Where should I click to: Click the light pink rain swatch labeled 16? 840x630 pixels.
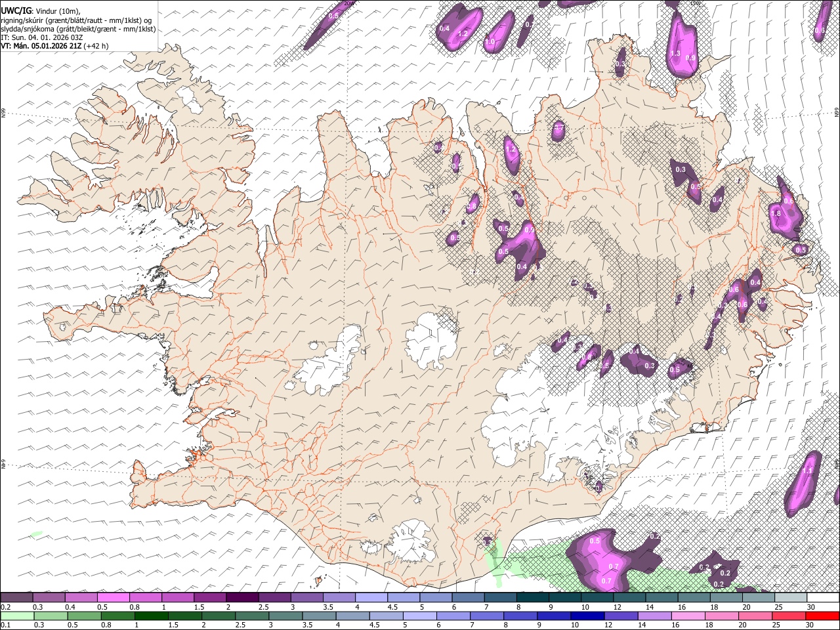[688, 616]
